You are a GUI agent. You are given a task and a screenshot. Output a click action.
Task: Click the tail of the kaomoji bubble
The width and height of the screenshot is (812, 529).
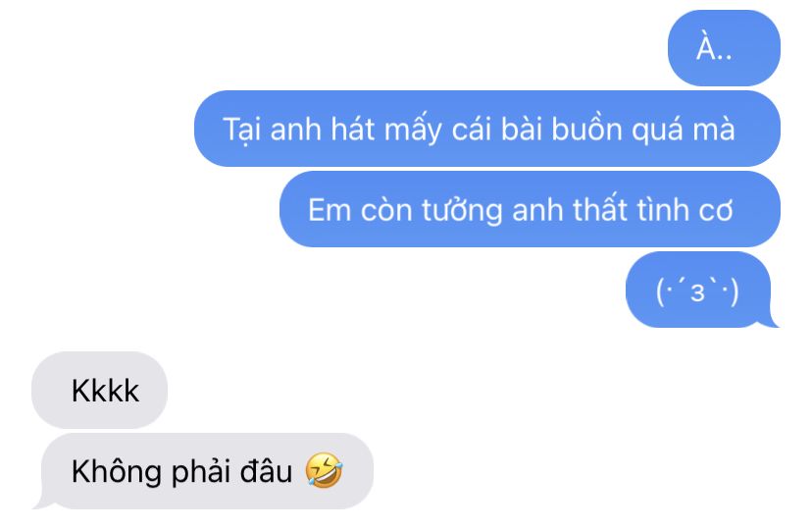coord(771,321)
